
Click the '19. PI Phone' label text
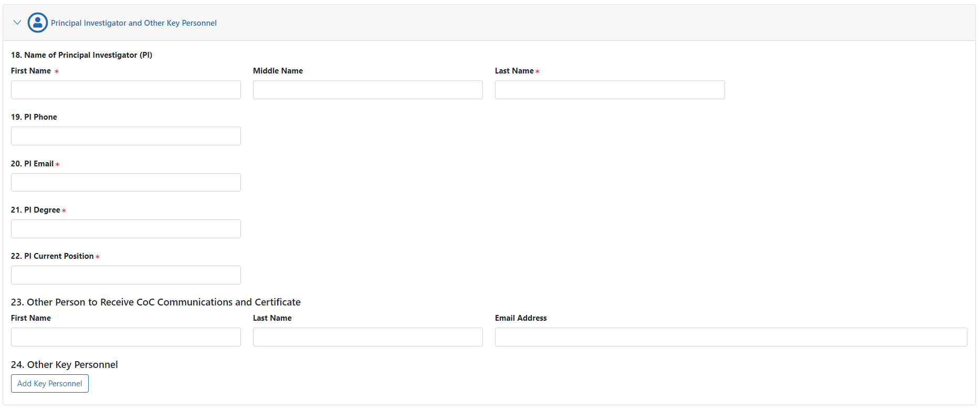tap(34, 117)
